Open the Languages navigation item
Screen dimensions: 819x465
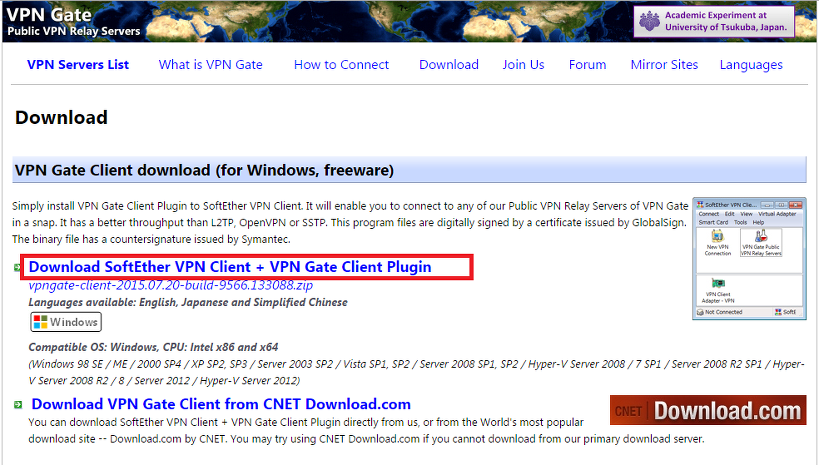[750, 65]
